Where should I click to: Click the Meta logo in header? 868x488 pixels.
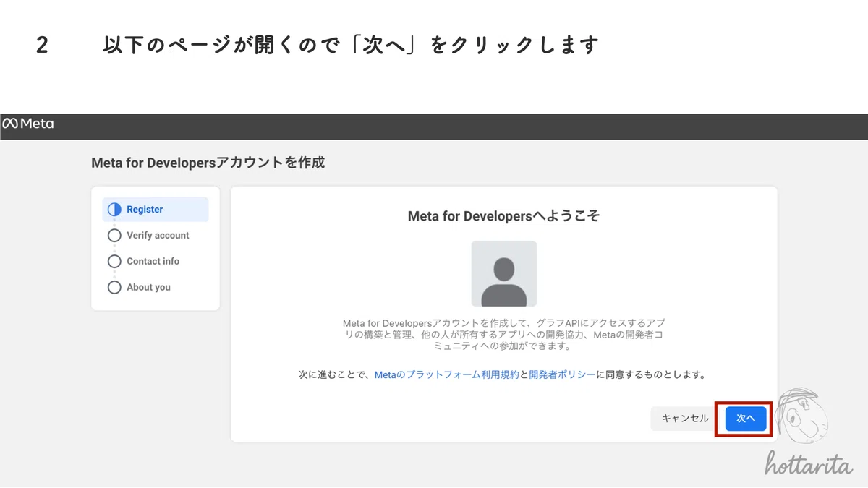(x=28, y=124)
